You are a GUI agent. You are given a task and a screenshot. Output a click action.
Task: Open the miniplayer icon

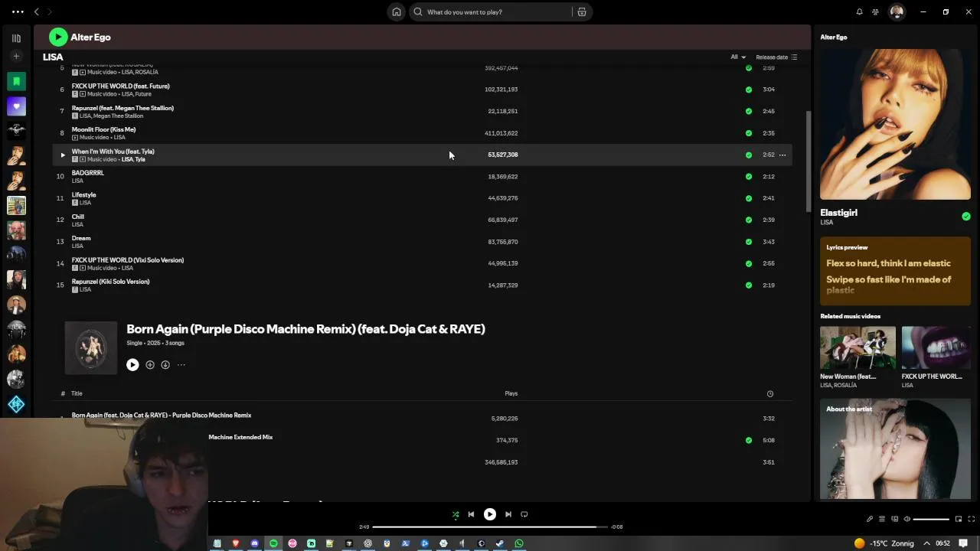tap(959, 519)
